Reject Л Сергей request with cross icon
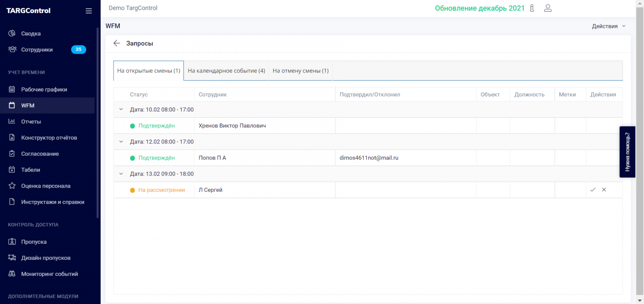The width and height of the screenshot is (644, 304). pos(604,190)
